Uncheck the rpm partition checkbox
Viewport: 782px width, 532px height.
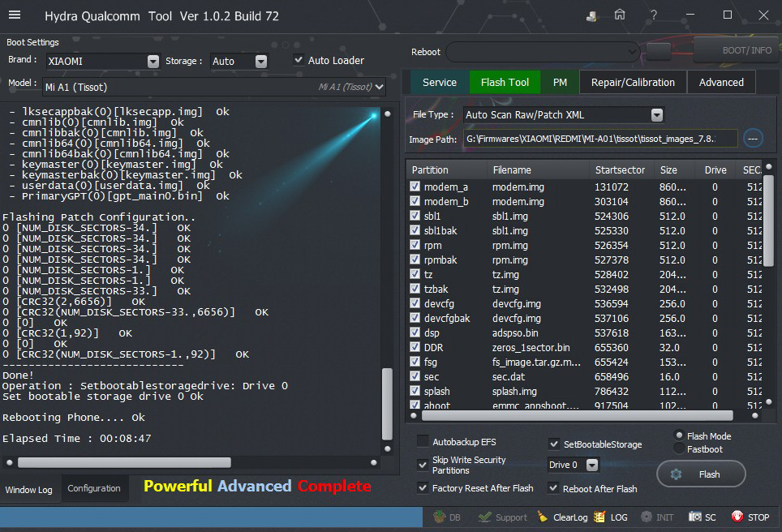pos(415,245)
